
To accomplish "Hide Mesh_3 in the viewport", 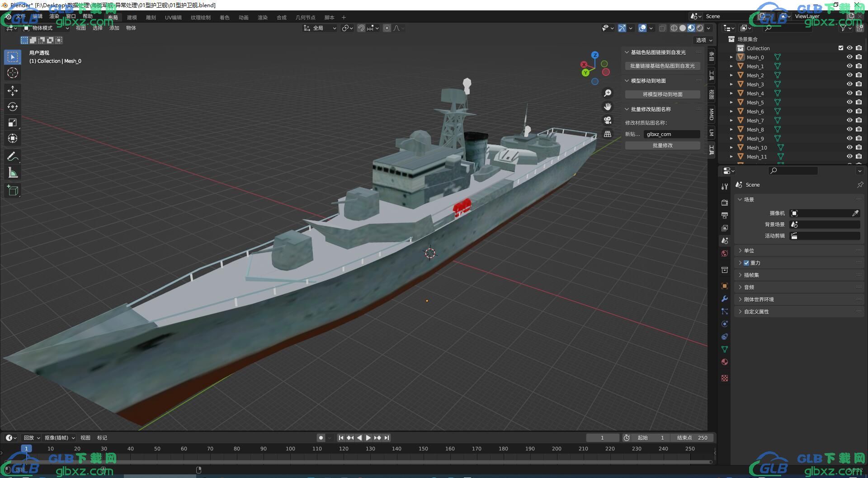I will point(849,84).
